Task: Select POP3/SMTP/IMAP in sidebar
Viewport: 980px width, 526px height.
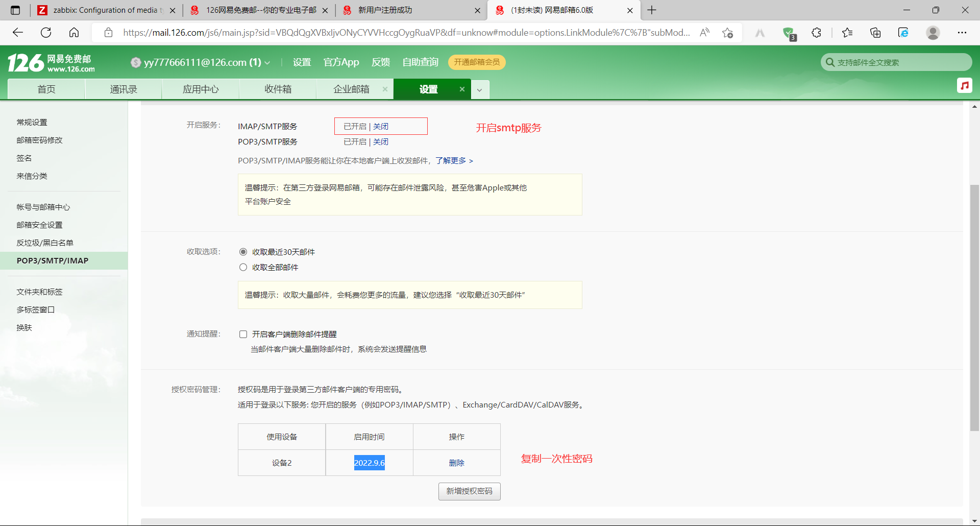Action: pyautogui.click(x=64, y=260)
